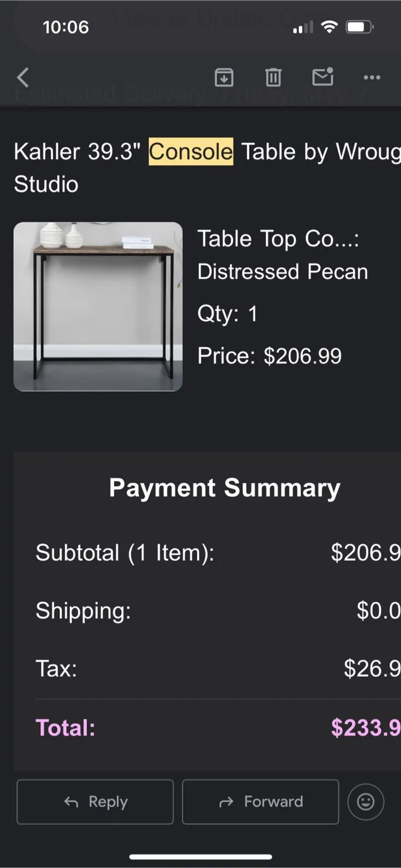Open the console table product thumbnail
The width and height of the screenshot is (401, 868).
coord(98,306)
